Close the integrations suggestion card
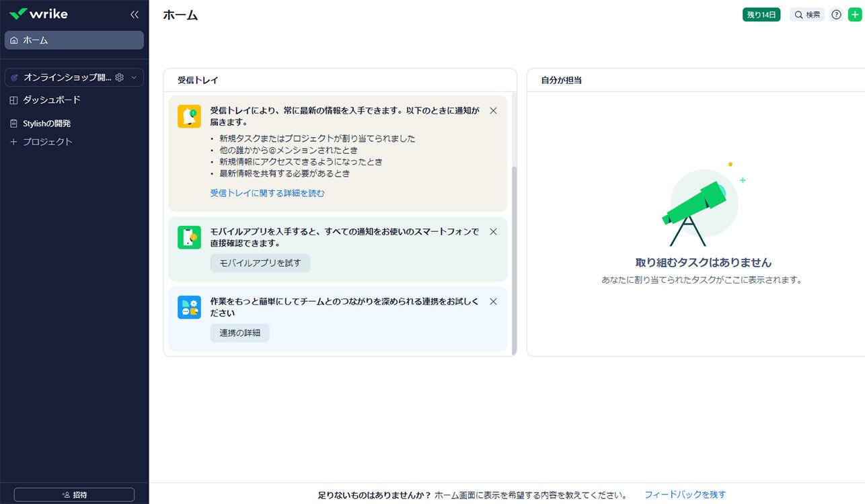Viewport: 865px width, 504px height. 493,301
